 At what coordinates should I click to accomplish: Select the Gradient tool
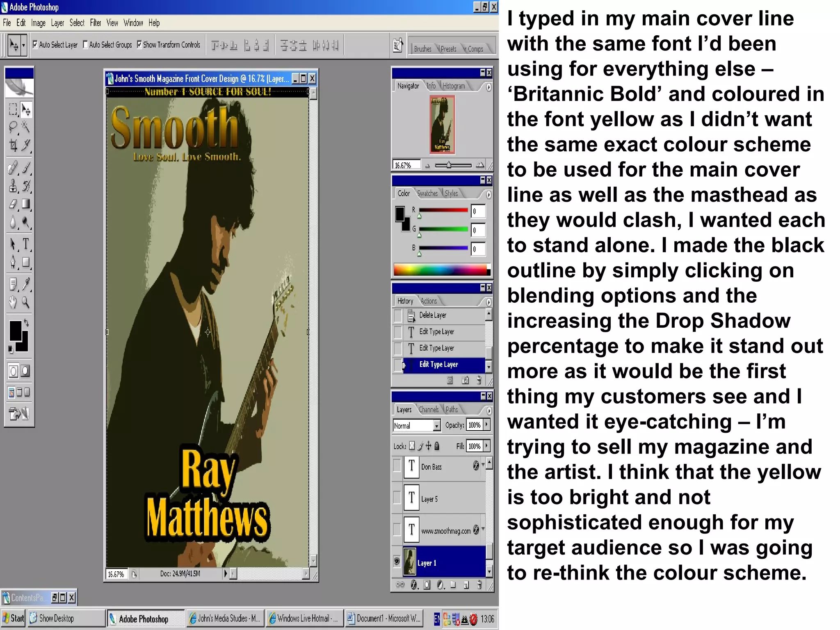[26, 204]
